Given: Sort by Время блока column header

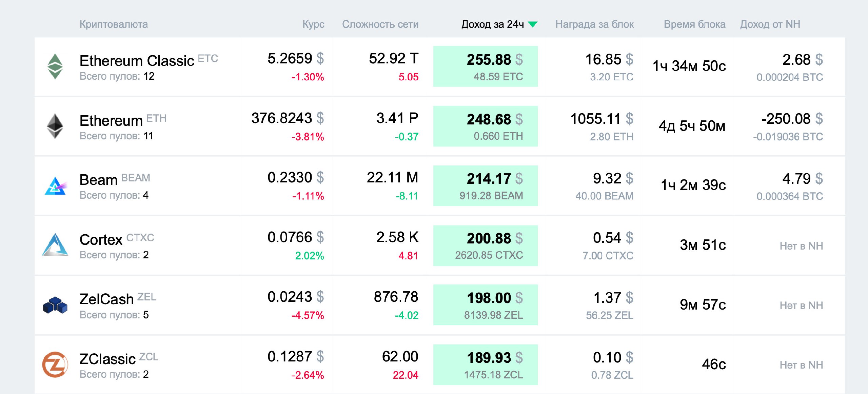Looking at the screenshot, I should coord(694,24).
